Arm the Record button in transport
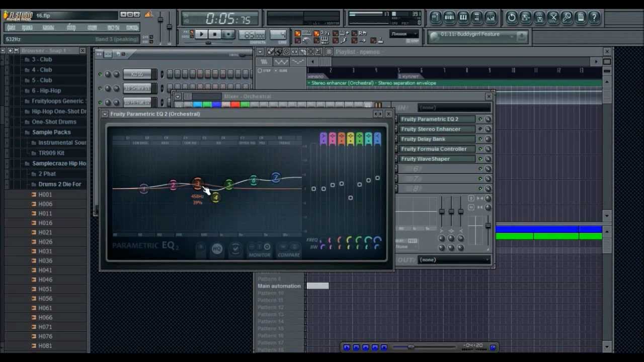 [x=228, y=34]
